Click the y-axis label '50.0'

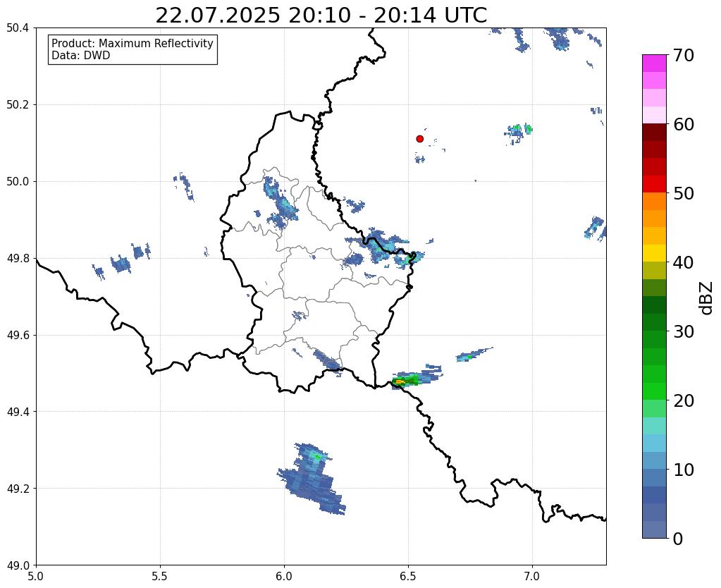[x=18, y=182]
